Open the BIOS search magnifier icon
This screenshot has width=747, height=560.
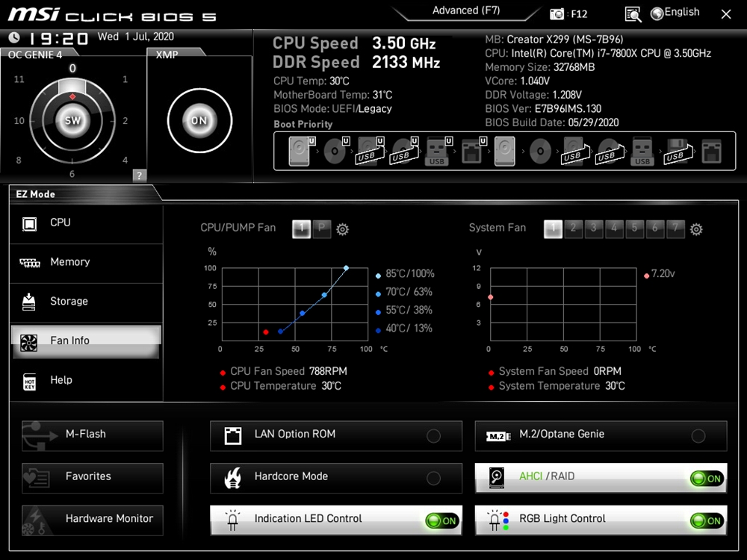pyautogui.click(x=633, y=14)
